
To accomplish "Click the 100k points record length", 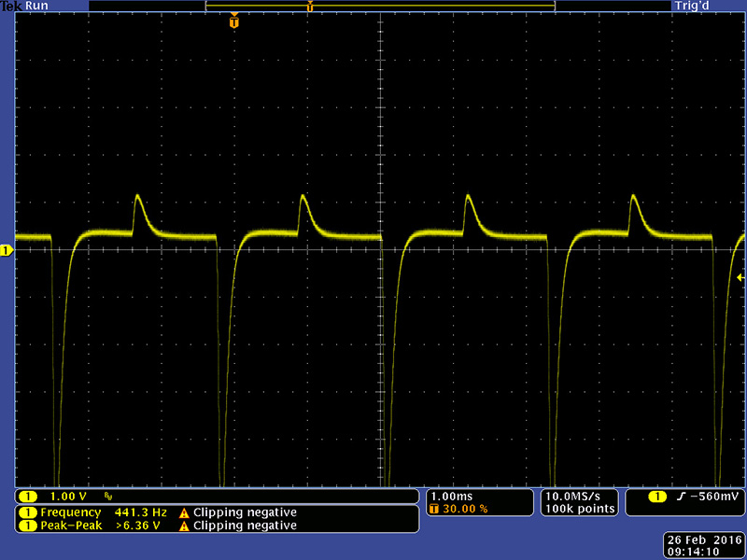I will coord(578,509).
